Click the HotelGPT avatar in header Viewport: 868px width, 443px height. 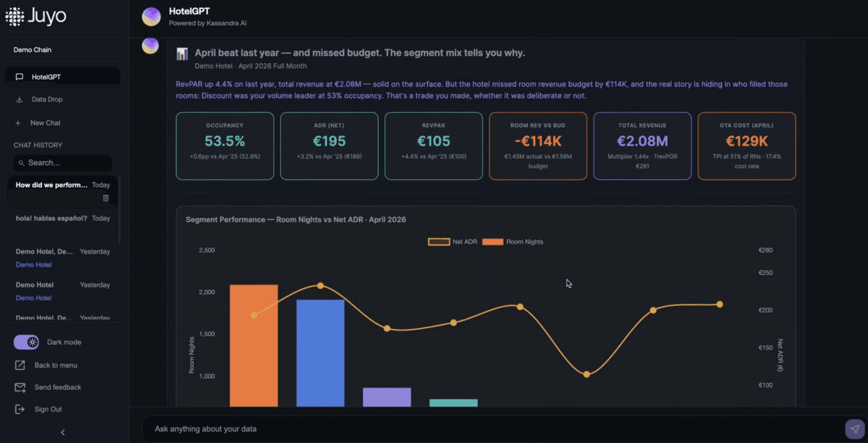(151, 17)
